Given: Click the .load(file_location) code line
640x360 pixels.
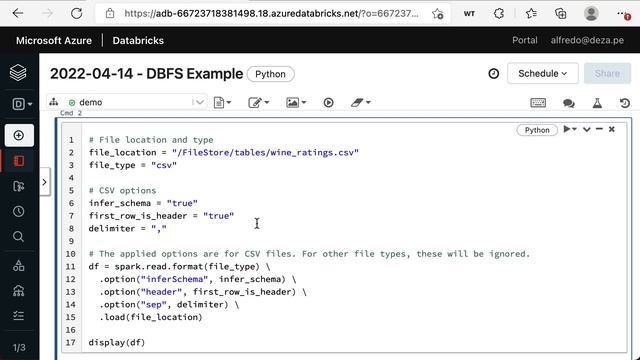Looking at the screenshot, I should (x=151, y=317).
